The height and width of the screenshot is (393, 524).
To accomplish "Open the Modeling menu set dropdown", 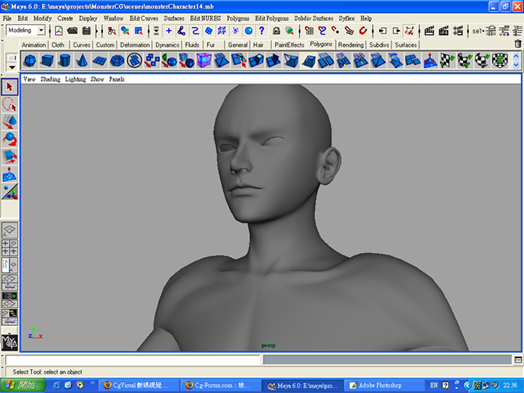I will tap(41, 30).
